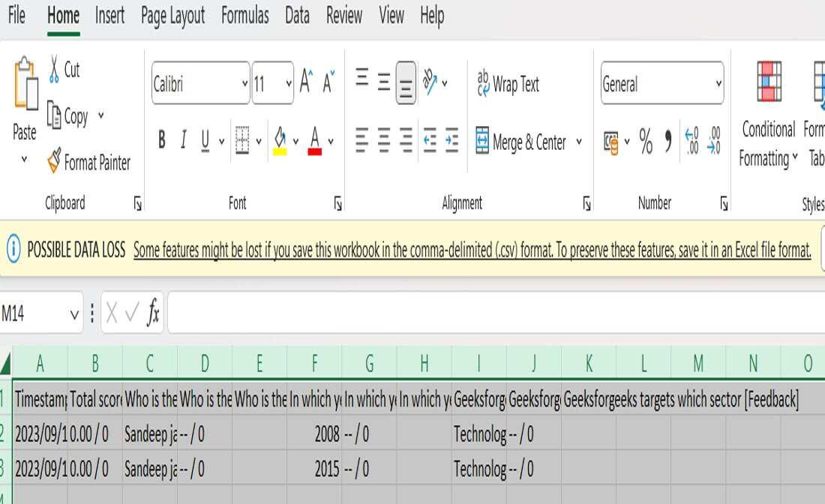
Task: Click the Orientation text angle icon
Action: [430, 82]
